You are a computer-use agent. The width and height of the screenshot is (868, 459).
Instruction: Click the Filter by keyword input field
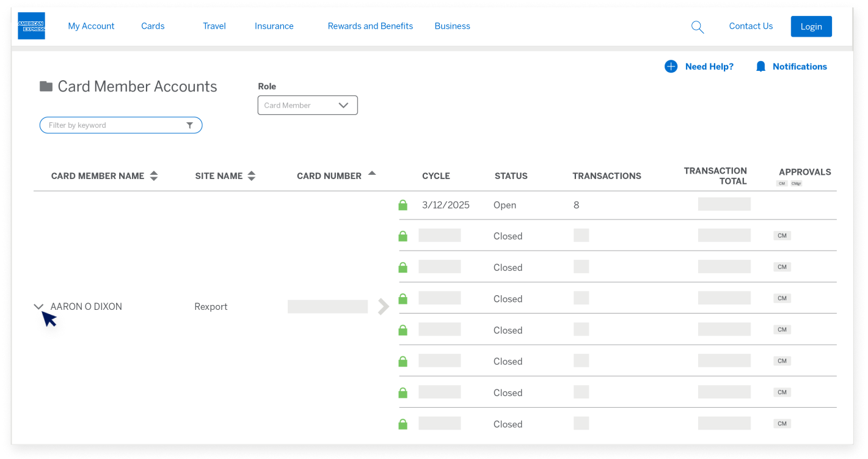(x=113, y=125)
